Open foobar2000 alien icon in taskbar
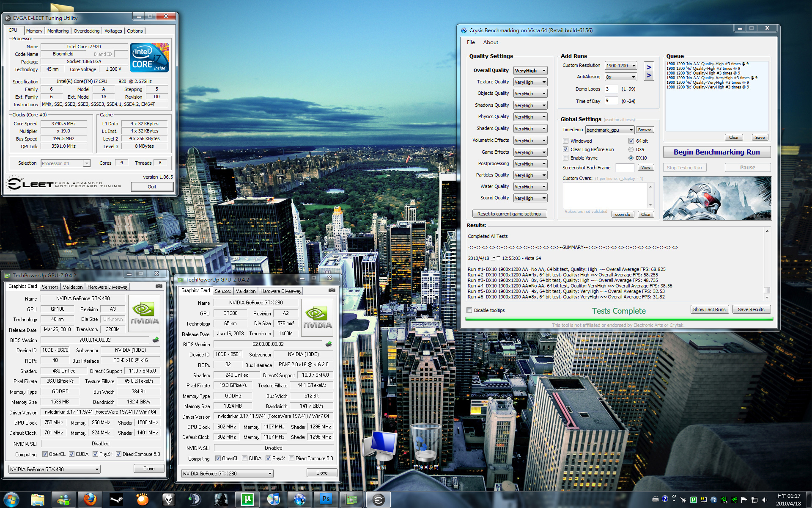The height and width of the screenshot is (508, 812). [x=169, y=500]
